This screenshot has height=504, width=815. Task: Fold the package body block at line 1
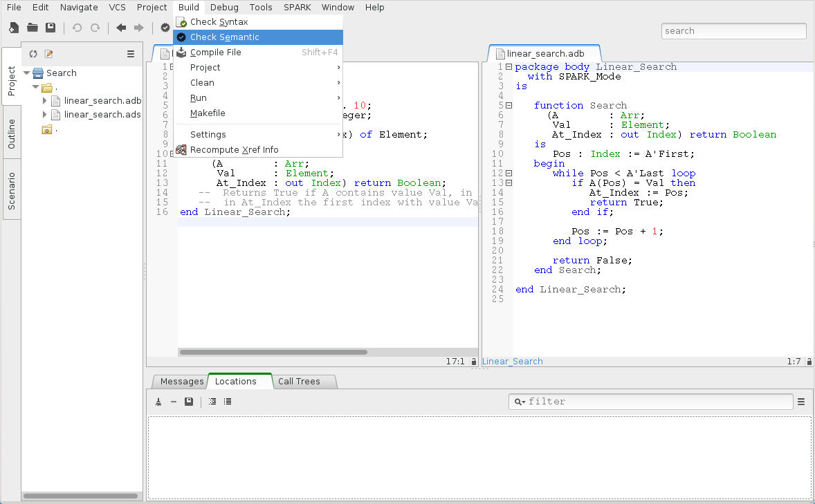[509, 67]
